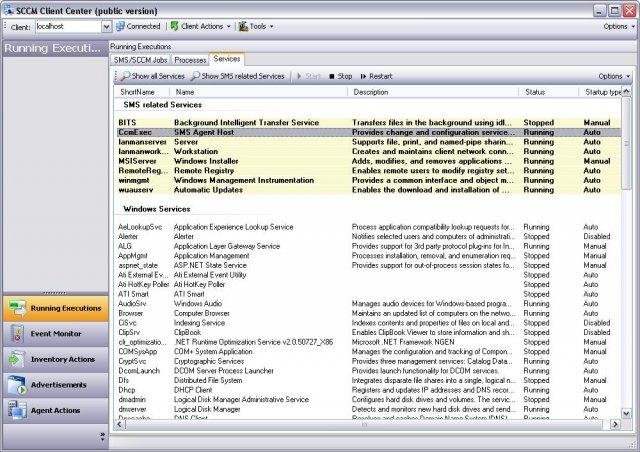
Task: Open the Client Actions shield icon menu
Action: point(174,27)
